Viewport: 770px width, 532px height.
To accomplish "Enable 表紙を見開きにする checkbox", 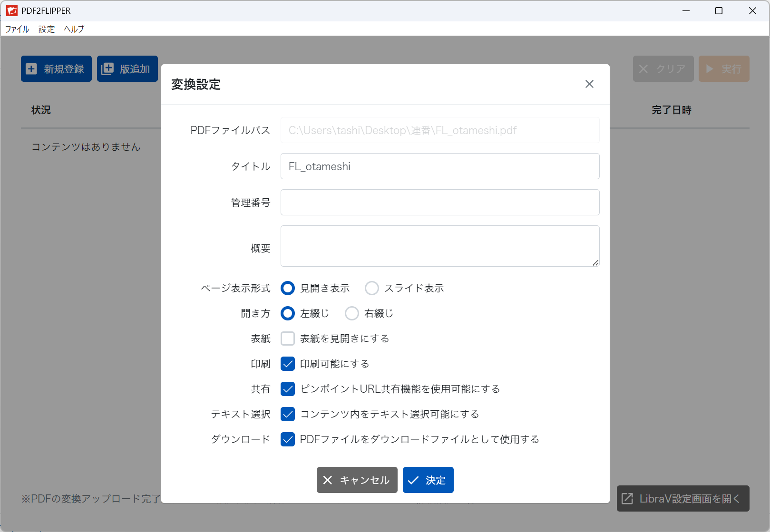I will click(288, 339).
